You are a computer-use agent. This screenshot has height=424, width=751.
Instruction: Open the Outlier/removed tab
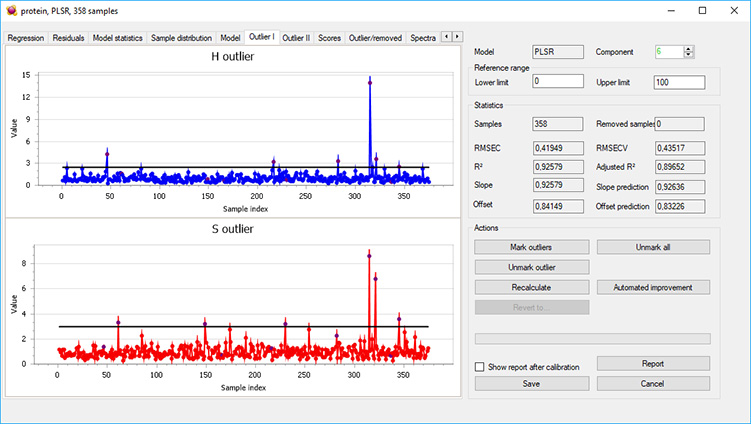point(376,38)
